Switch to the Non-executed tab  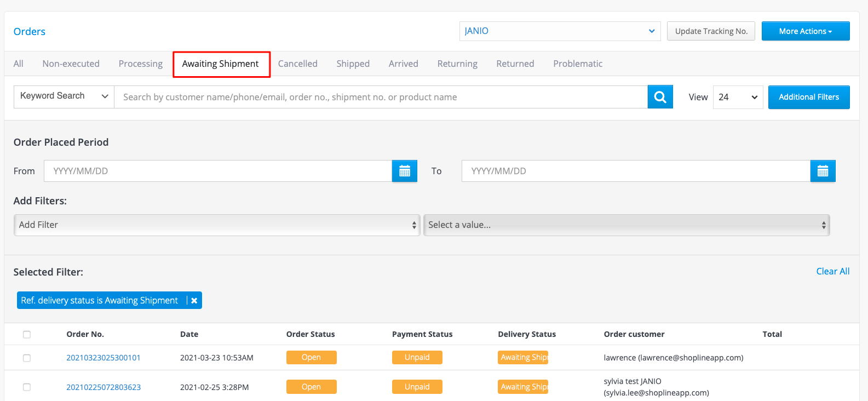click(71, 64)
